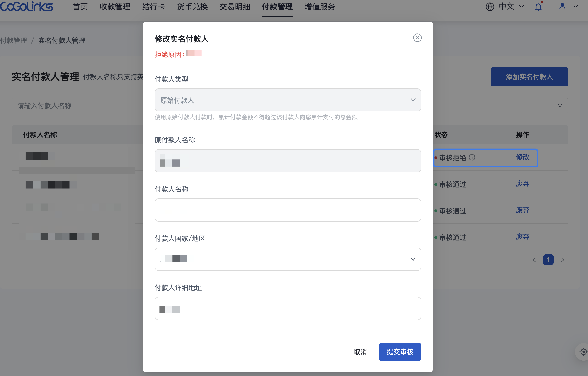Close the 修改实名付款人 dialog via X icon
This screenshot has width=588, height=376.
[x=417, y=38]
